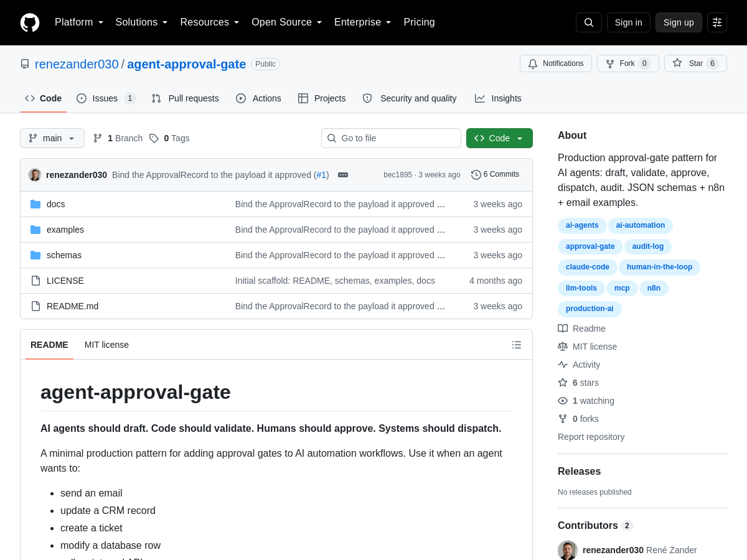View the 1 Branch link
747x560 pixels.
(x=118, y=138)
